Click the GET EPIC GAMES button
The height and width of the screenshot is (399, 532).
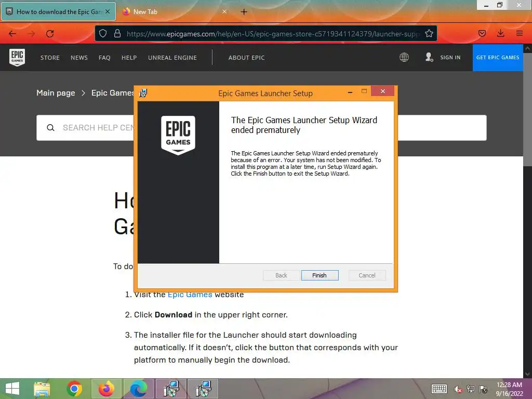click(x=498, y=57)
